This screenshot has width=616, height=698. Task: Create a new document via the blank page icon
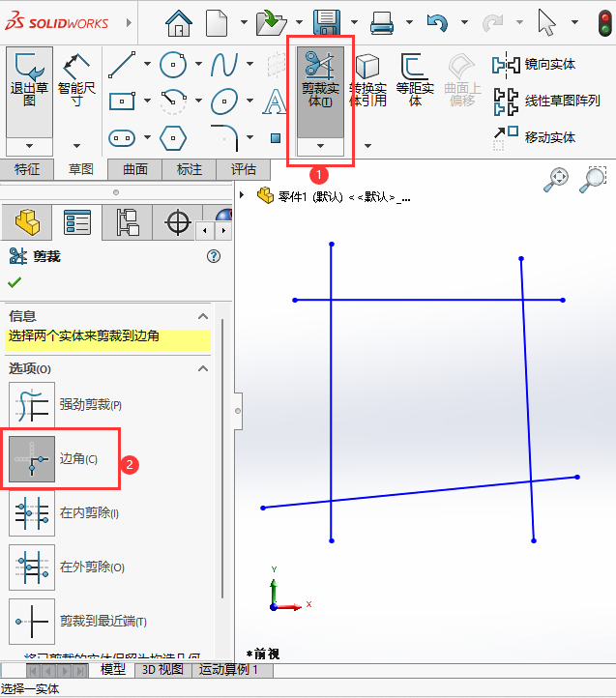(217, 23)
